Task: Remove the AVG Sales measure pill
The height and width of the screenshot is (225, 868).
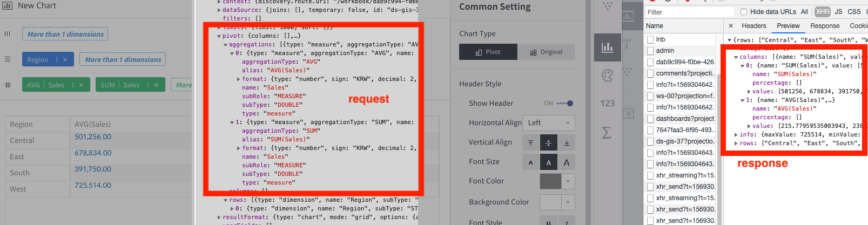Action: pyautogui.click(x=81, y=85)
